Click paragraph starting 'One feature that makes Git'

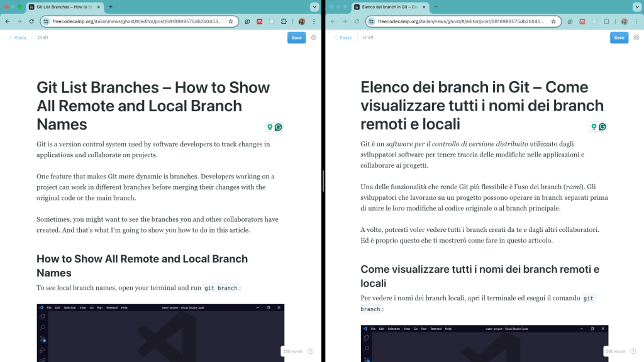pos(156,187)
